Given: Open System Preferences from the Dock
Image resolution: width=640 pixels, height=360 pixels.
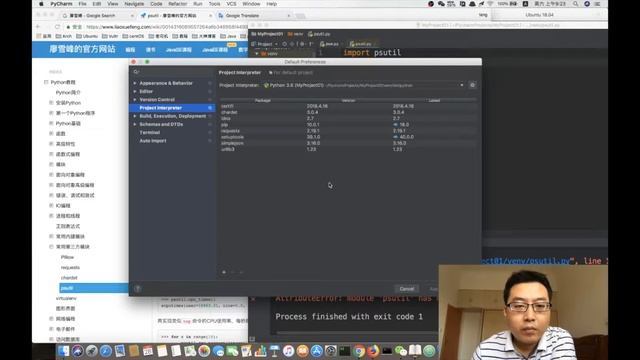Looking at the screenshot, I should point(331,351).
